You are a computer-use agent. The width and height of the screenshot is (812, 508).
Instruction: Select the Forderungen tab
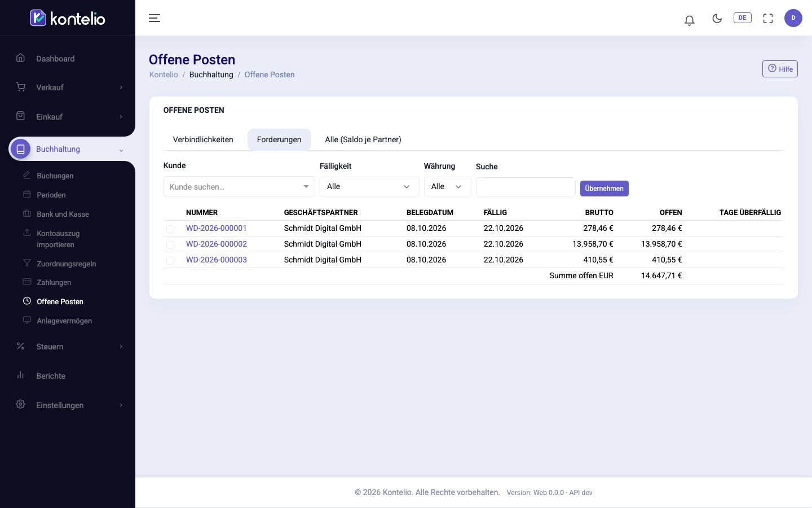[279, 139]
